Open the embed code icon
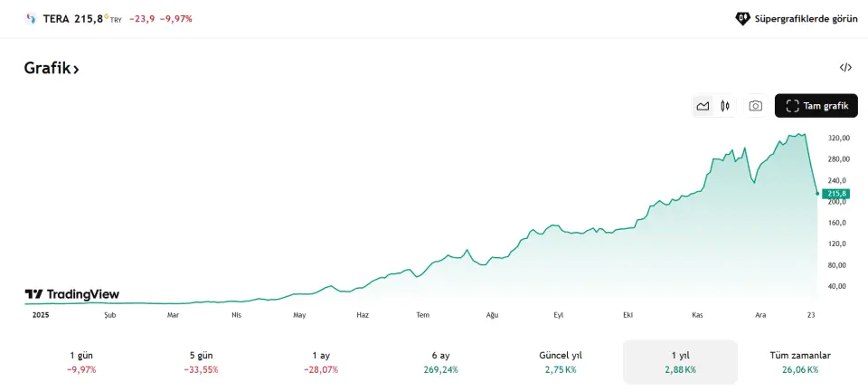The height and width of the screenshot is (392, 868). tap(845, 68)
